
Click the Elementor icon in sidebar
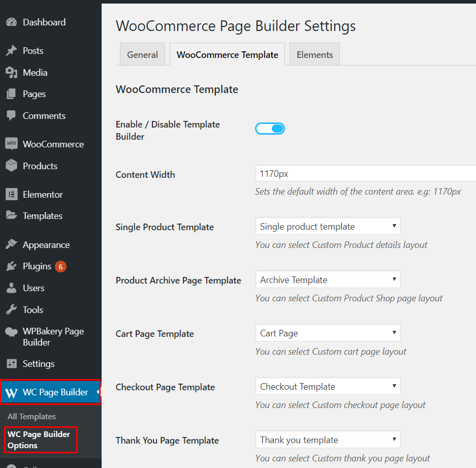click(11, 195)
